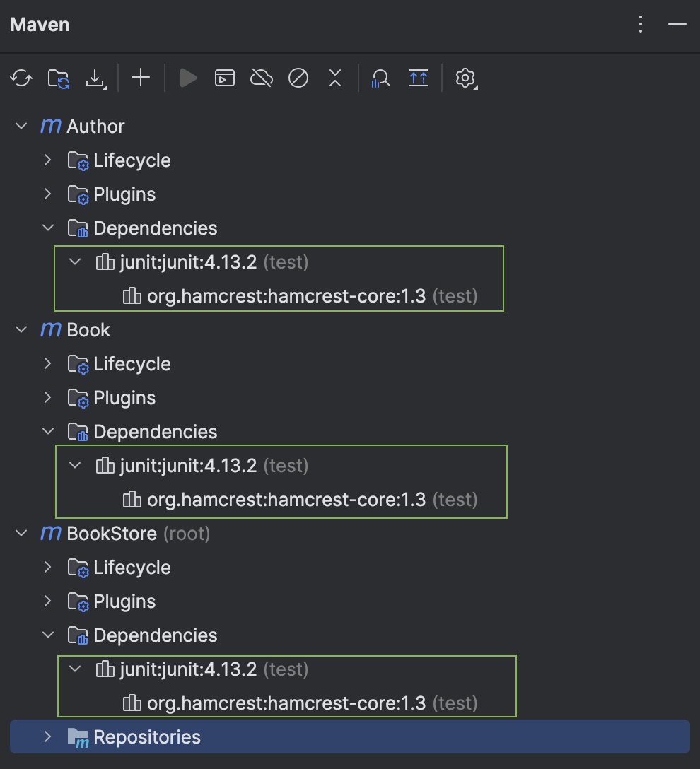This screenshot has width=700, height=769.
Task: Reload all Maven projects
Action: [x=21, y=78]
